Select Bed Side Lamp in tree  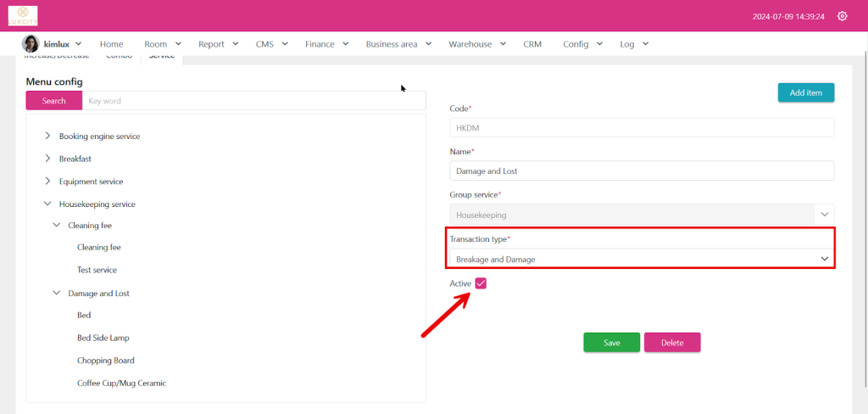click(103, 338)
